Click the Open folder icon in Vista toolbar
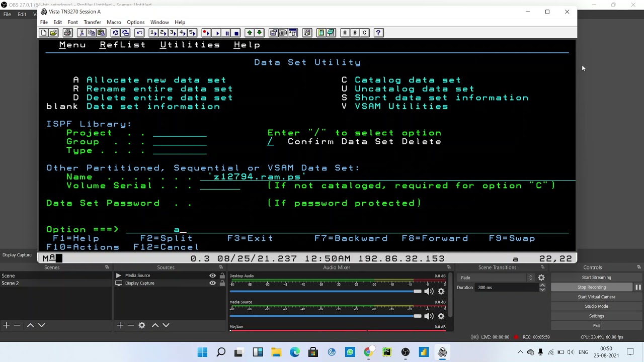 click(53, 33)
